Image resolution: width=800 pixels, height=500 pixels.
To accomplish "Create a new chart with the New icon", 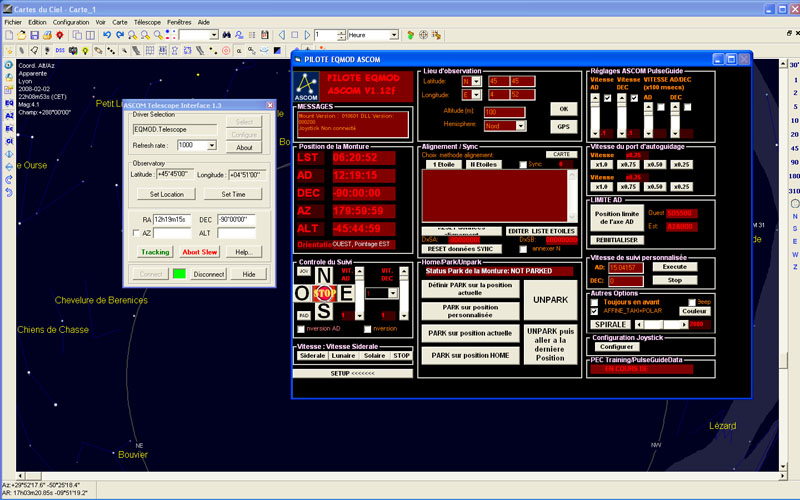I will [9, 35].
